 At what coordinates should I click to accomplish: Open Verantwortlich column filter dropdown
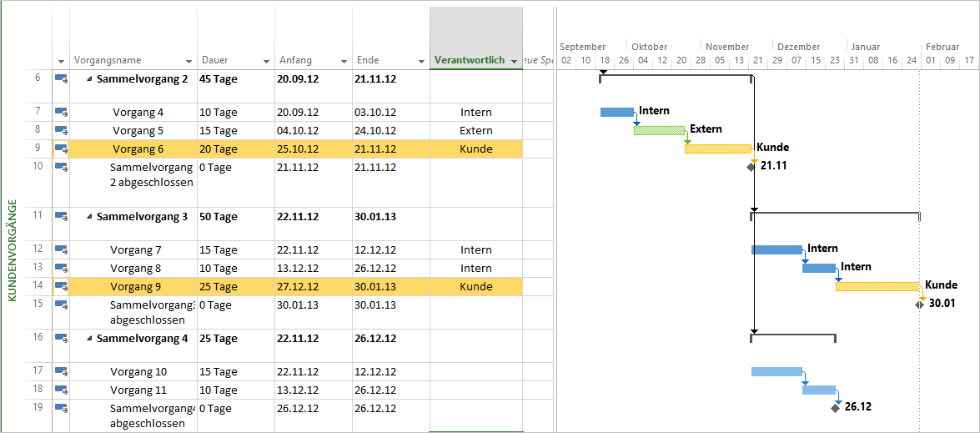point(514,62)
